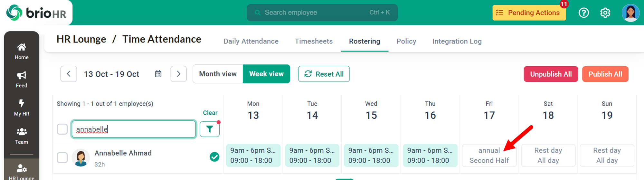644x180 pixels.
Task: Open the Daily Attendance tab
Action: (251, 41)
